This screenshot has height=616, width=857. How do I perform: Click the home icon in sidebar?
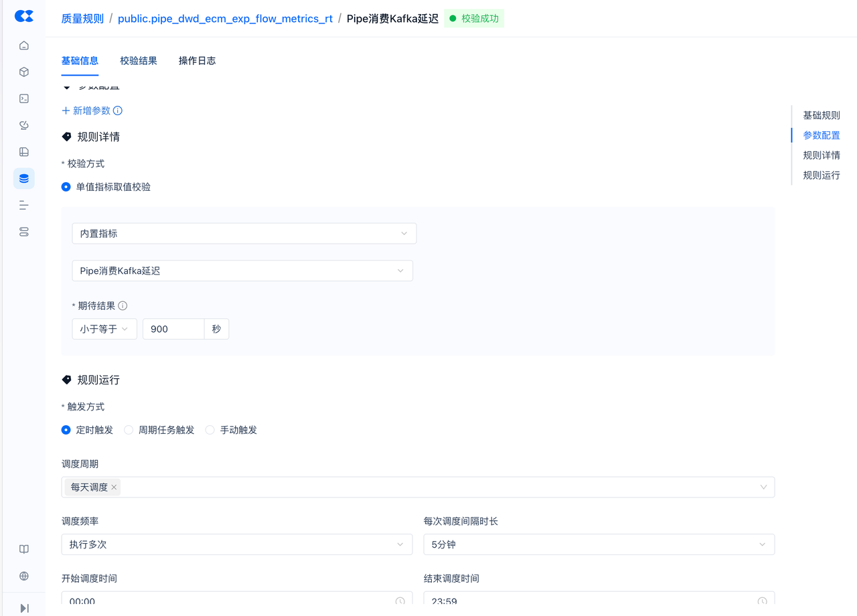[x=24, y=46]
